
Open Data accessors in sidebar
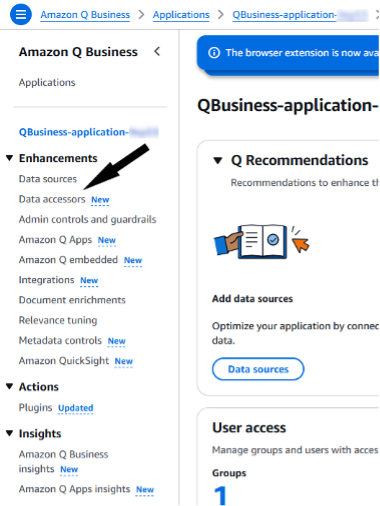[x=52, y=199]
